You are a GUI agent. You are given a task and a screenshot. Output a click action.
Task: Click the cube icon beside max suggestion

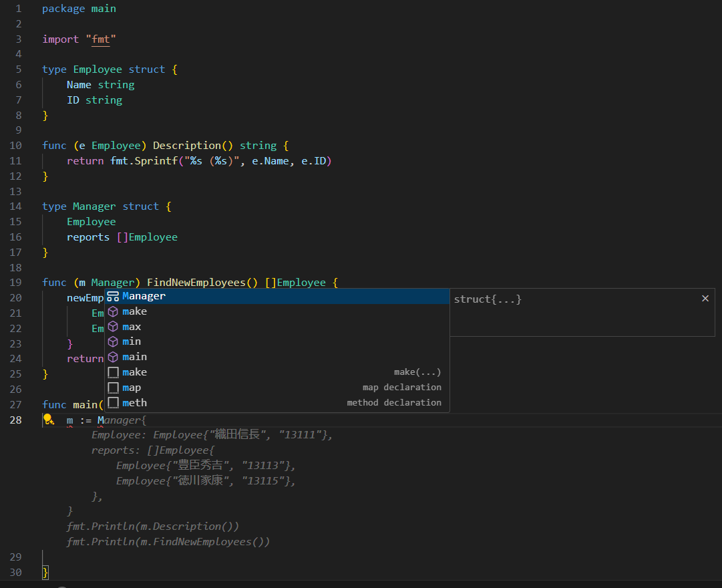pos(113,327)
